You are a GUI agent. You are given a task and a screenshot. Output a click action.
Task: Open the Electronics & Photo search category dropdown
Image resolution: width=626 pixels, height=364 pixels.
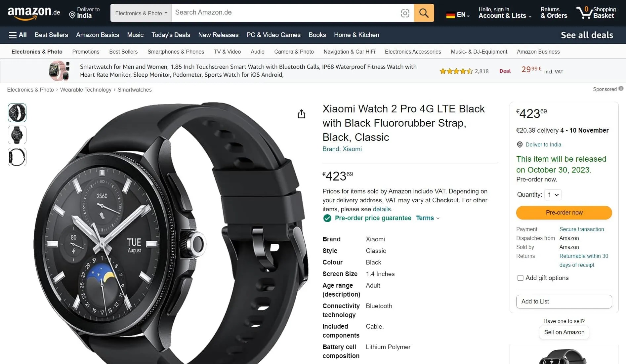[x=141, y=13]
